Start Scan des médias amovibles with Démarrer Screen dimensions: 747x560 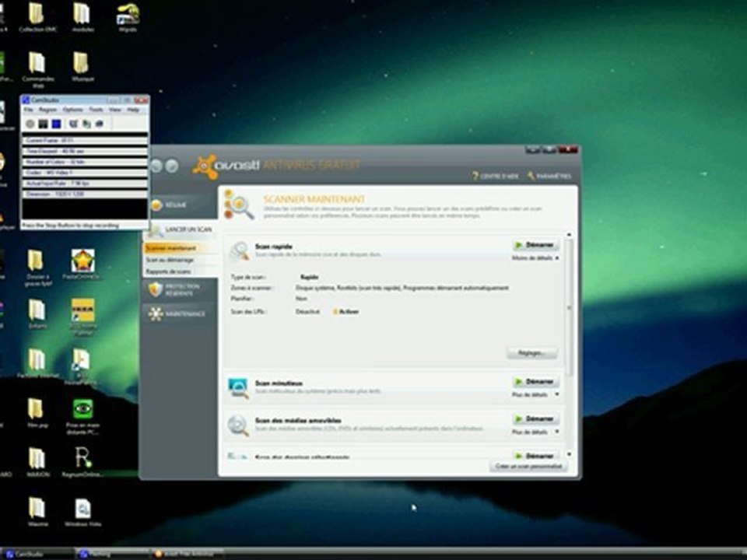536,419
